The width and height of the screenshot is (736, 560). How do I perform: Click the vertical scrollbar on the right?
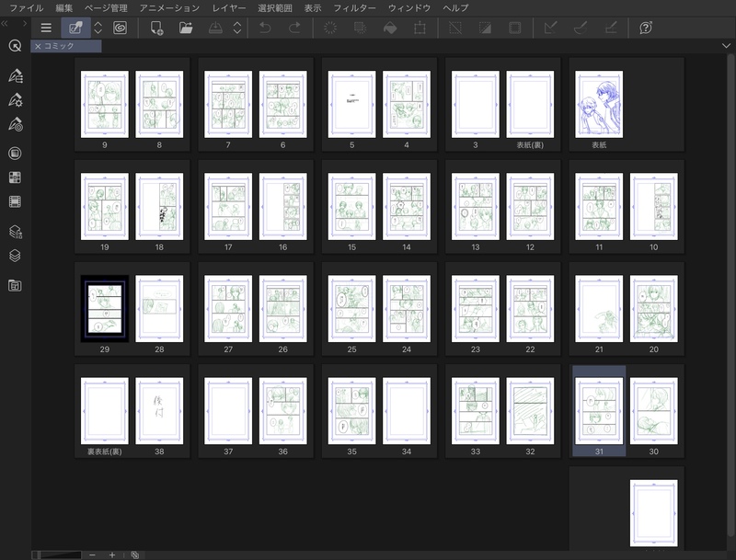pos(730,295)
